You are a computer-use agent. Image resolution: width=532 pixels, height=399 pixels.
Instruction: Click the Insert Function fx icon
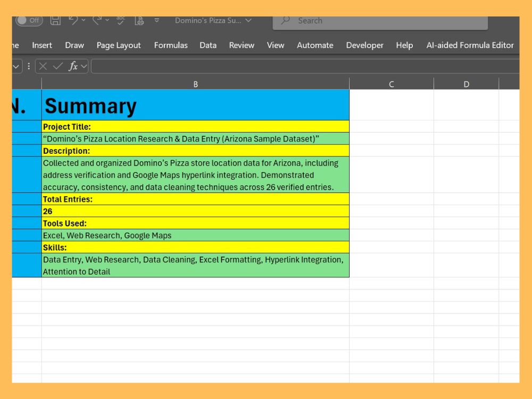pyautogui.click(x=73, y=66)
